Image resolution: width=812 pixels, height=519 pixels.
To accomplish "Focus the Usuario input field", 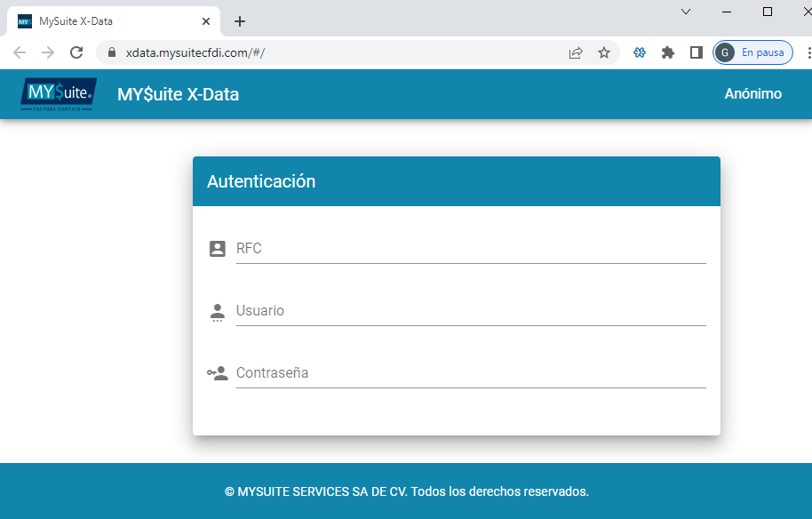I will tap(471, 311).
